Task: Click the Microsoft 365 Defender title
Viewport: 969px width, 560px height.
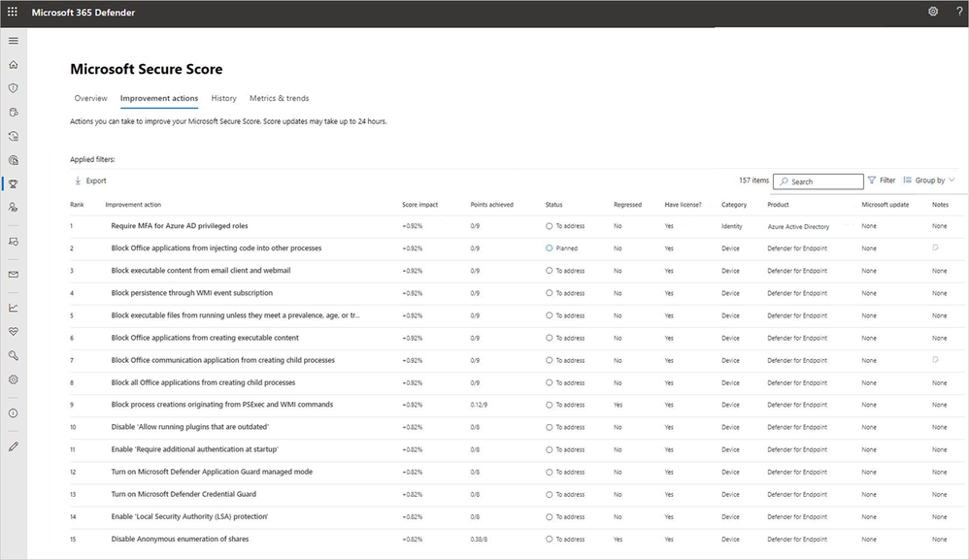Action: (84, 13)
